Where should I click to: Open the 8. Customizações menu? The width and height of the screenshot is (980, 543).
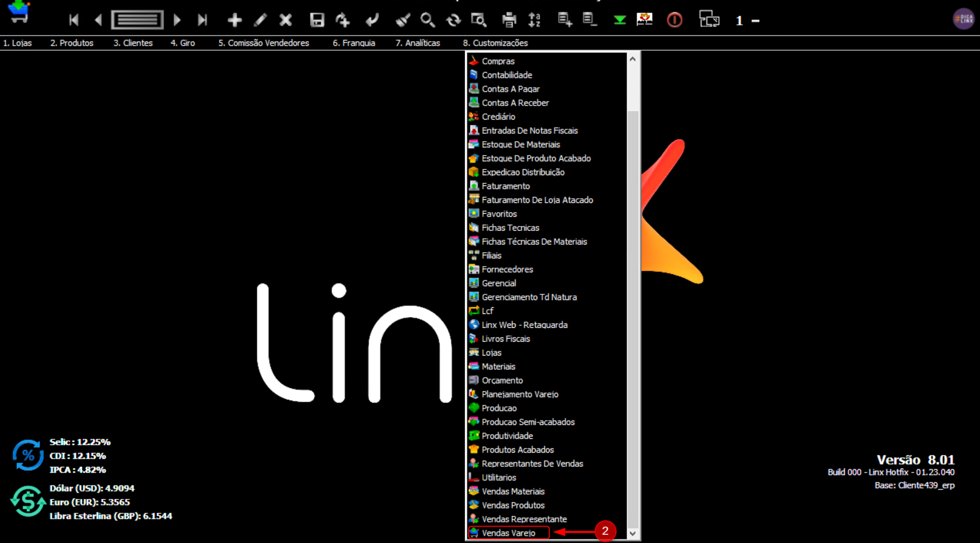[x=495, y=43]
